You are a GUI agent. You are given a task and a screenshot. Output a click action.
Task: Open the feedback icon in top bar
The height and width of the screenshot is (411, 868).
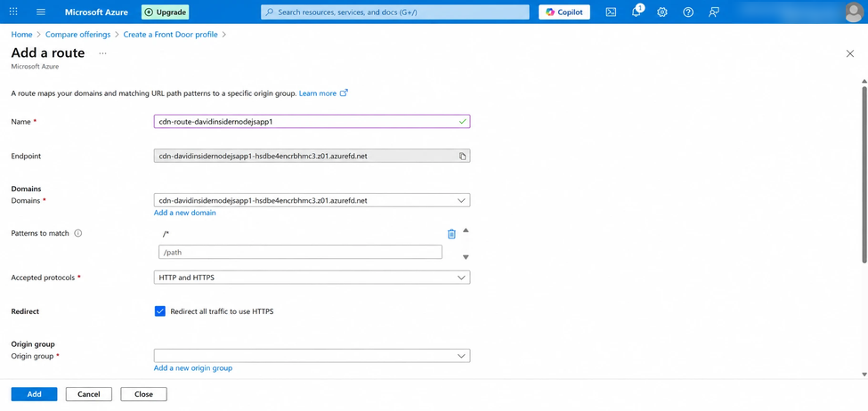click(714, 12)
